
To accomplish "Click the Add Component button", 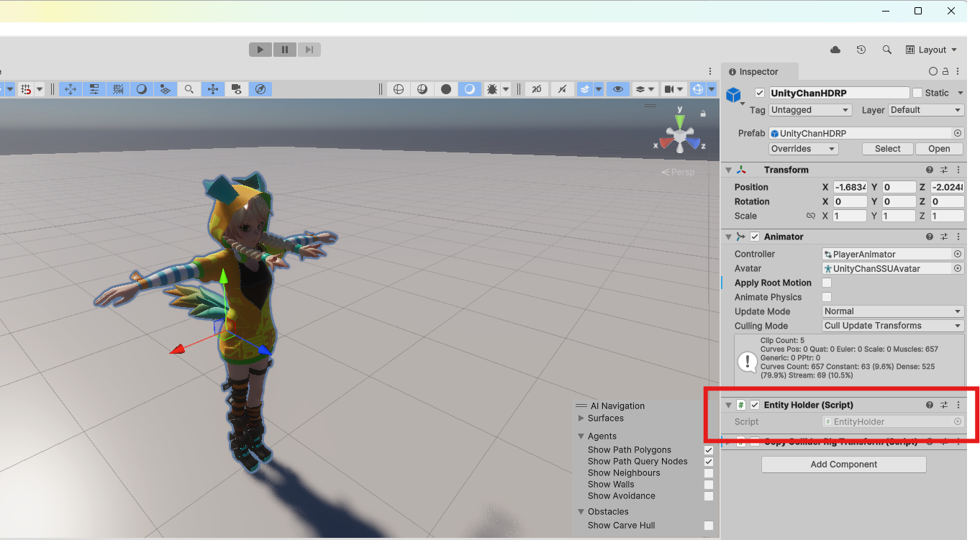I will 843,465.
